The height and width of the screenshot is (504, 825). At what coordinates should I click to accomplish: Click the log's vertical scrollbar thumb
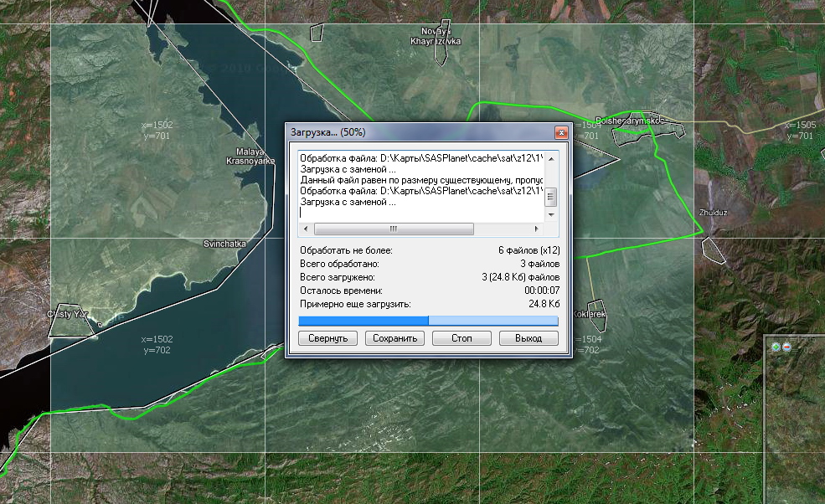point(550,198)
